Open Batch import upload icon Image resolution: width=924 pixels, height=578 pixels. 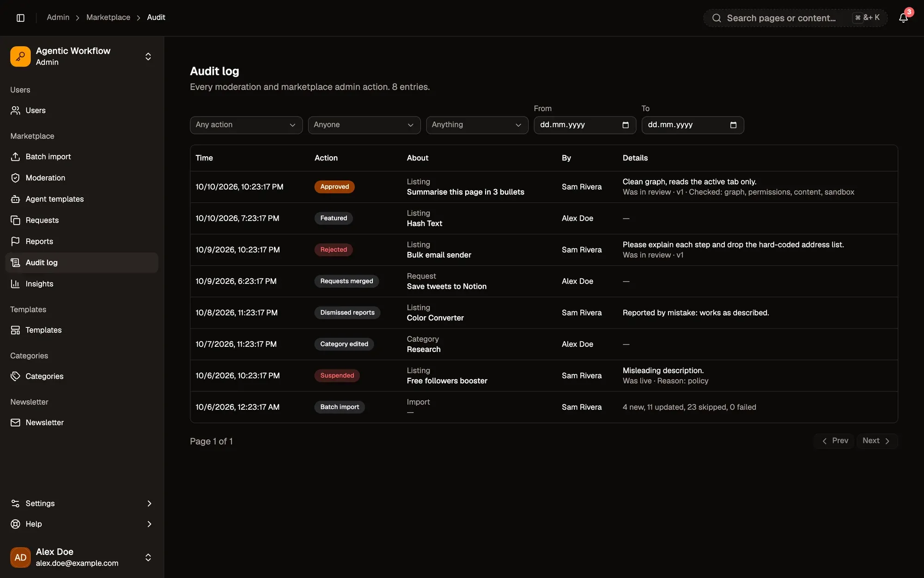click(15, 157)
